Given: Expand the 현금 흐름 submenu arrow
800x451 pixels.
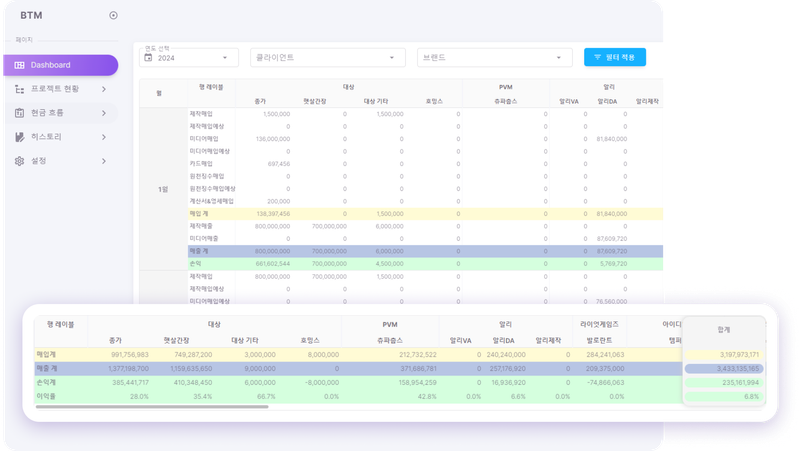Looking at the screenshot, I should [x=104, y=113].
